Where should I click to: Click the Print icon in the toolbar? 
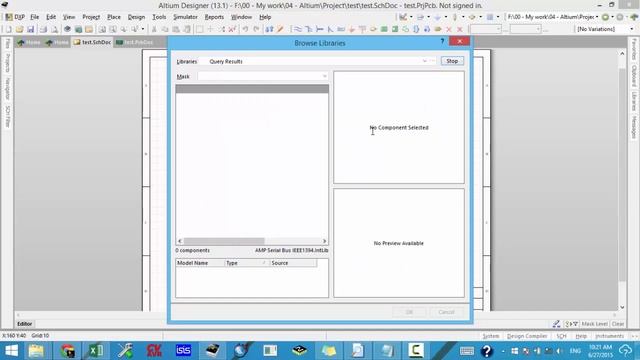tap(43, 29)
